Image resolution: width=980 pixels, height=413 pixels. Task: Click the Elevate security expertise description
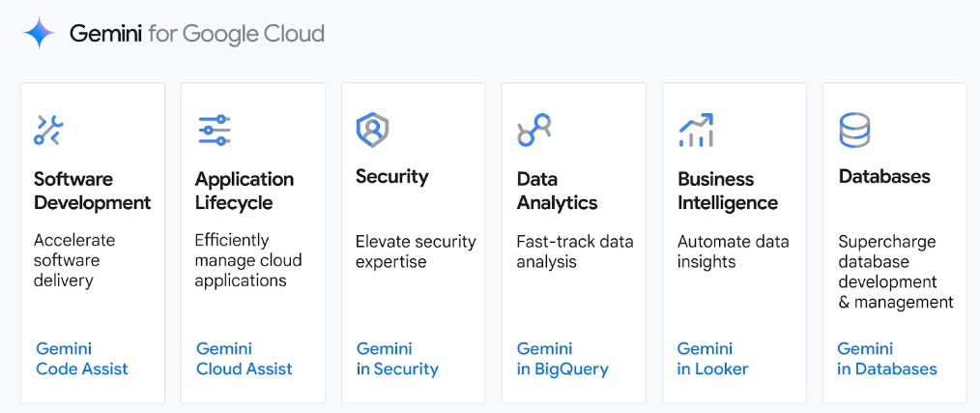[416, 251]
